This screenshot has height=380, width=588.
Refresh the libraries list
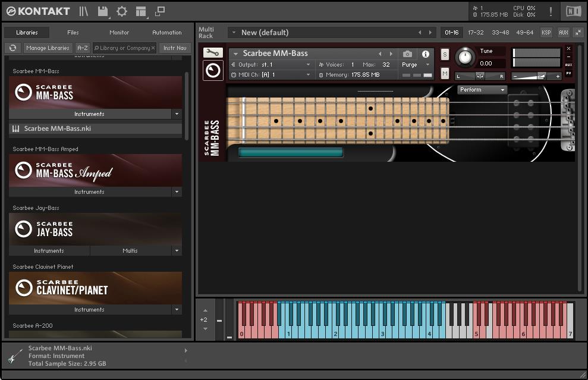[12, 48]
